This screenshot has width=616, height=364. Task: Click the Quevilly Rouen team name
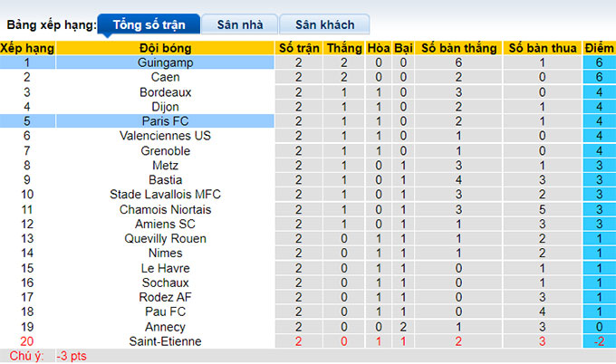click(x=166, y=238)
